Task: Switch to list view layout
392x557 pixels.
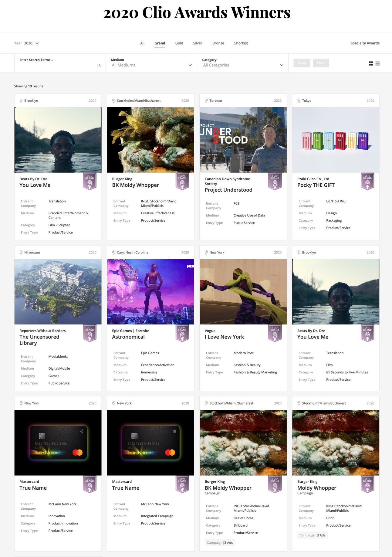Action: (377, 63)
